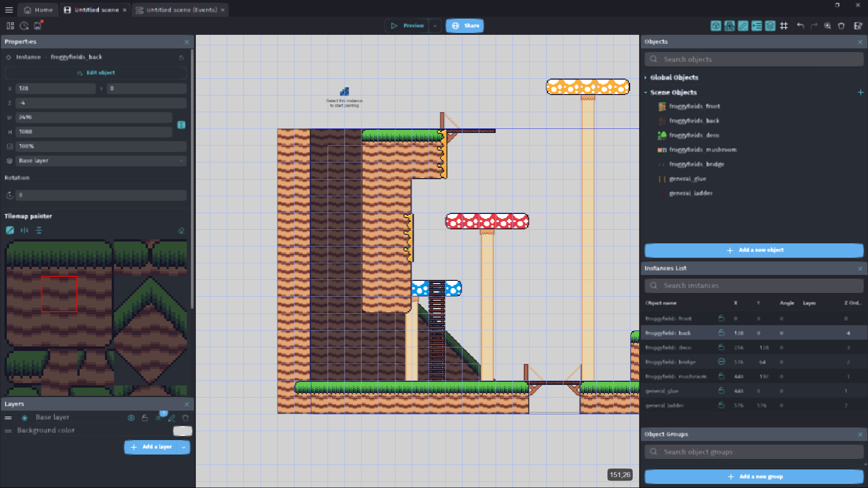Toggle lock for froggyfields_bridge instance
This screenshot has height=488, width=868.
(x=721, y=362)
